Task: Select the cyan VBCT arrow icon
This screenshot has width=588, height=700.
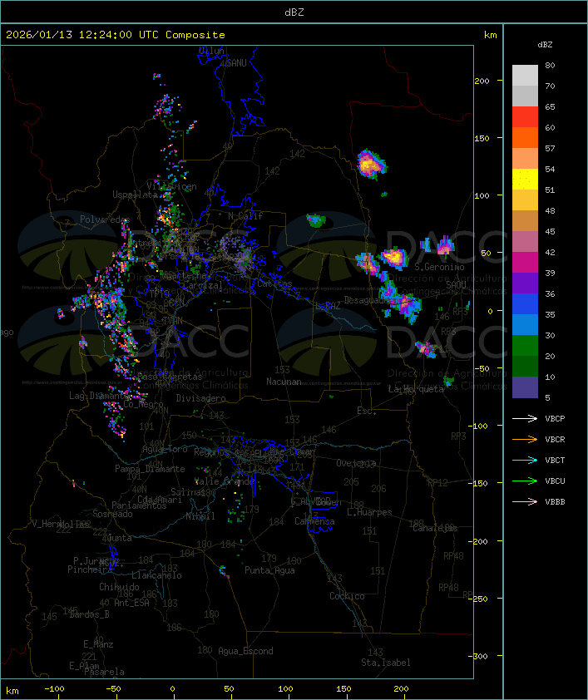Action: (x=525, y=461)
